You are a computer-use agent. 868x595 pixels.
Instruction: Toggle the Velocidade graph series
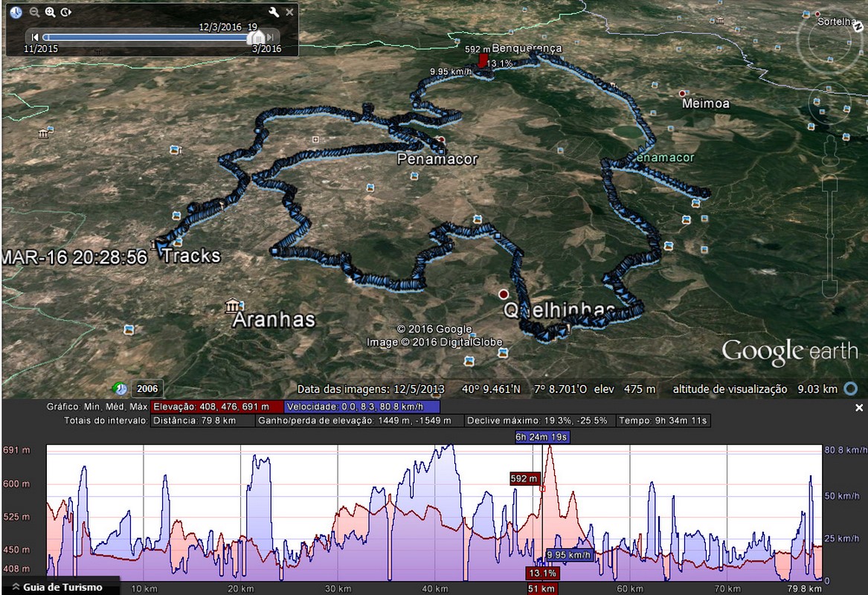click(x=362, y=407)
